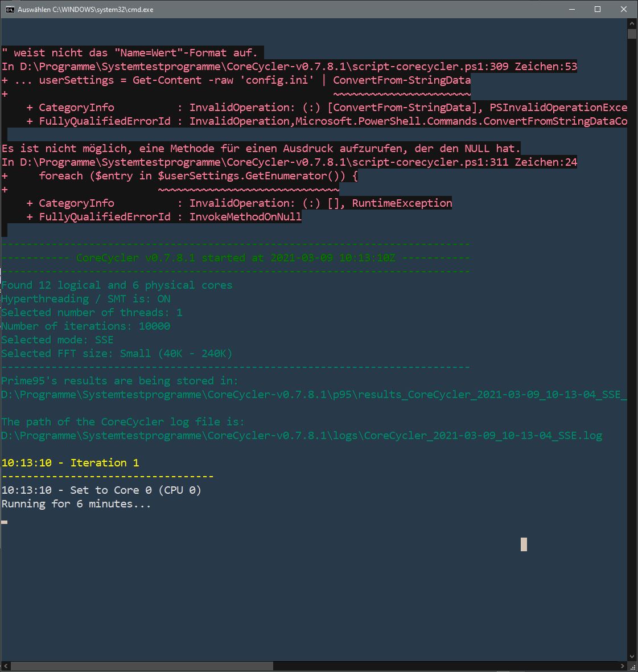Click the p95\results_CoreCycler path line
The image size is (638, 672).
pos(314,395)
